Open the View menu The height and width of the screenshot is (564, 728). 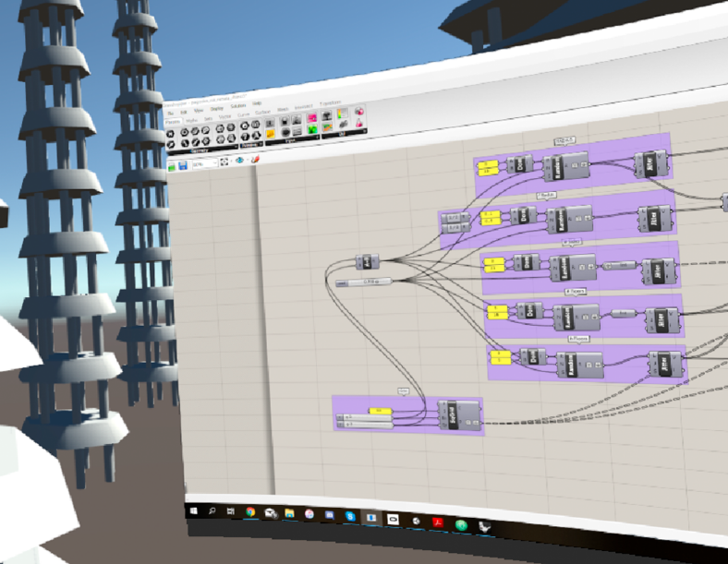click(199, 111)
